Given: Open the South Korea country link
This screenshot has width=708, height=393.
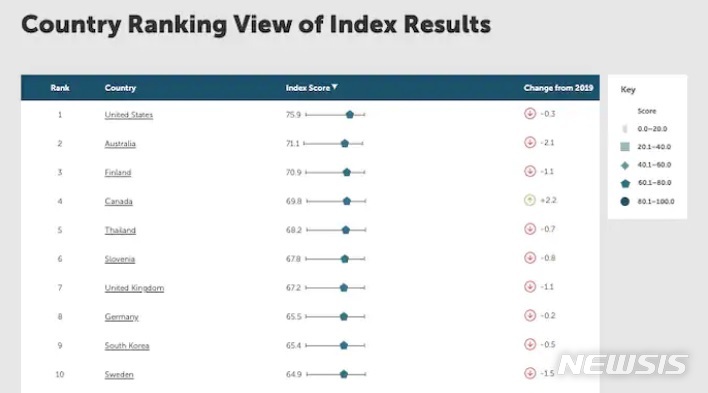Looking at the screenshot, I should coord(127,346).
